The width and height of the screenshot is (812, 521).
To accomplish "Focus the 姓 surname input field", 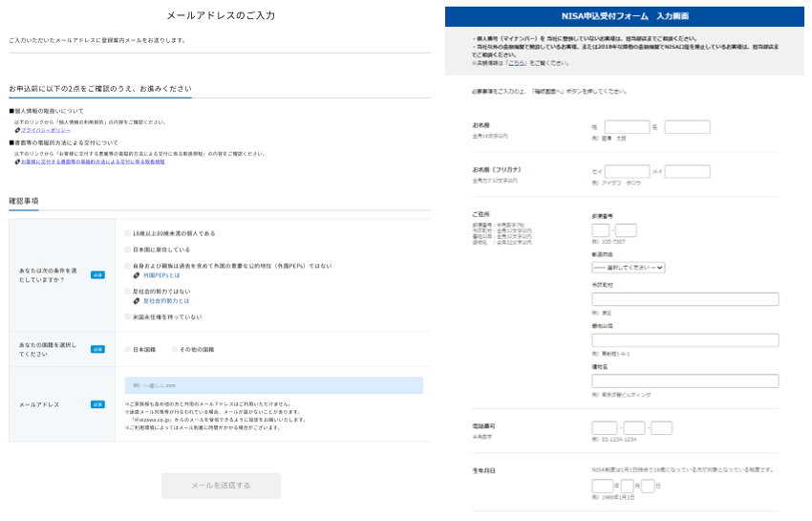I will tap(627, 127).
